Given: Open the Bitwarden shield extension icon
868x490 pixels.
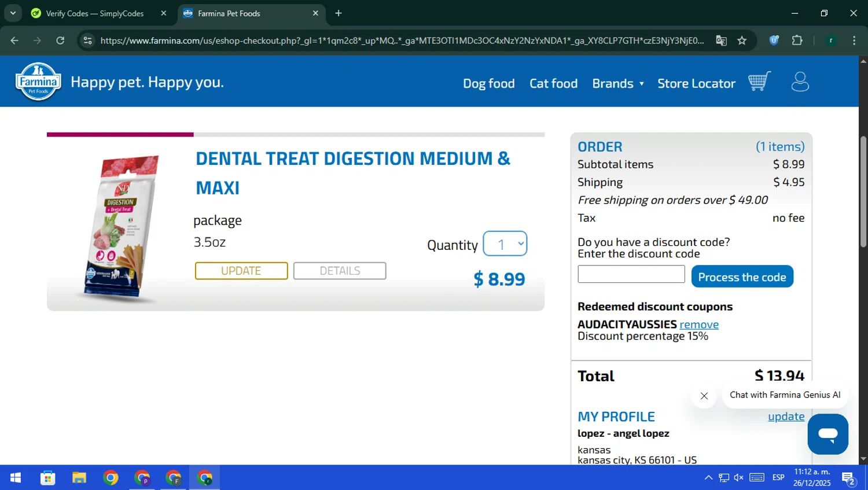Looking at the screenshot, I should [x=774, y=40].
